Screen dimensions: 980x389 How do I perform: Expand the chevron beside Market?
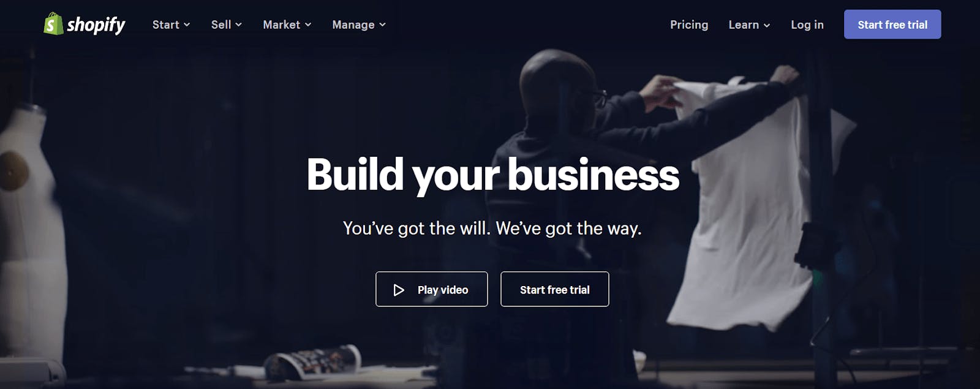[x=308, y=25]
